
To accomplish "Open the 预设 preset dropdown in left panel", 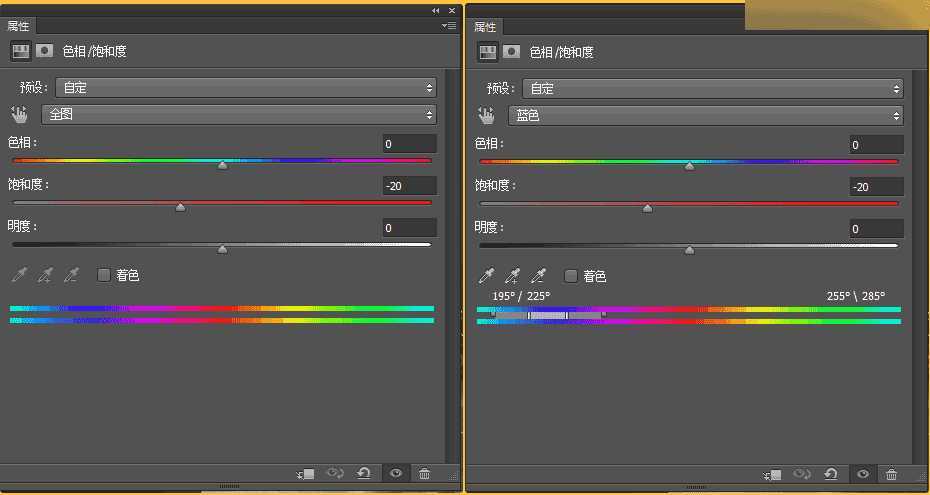I will click(x=245, y=88).
